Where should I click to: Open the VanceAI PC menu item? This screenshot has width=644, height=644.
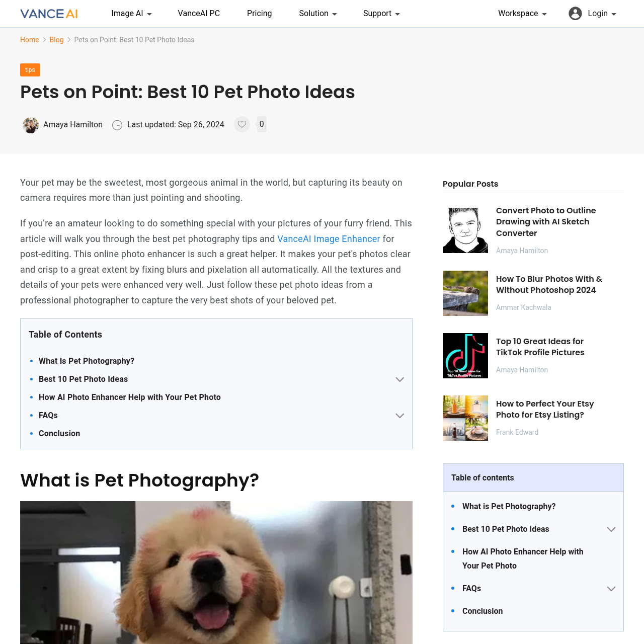[x=199, y=14]
